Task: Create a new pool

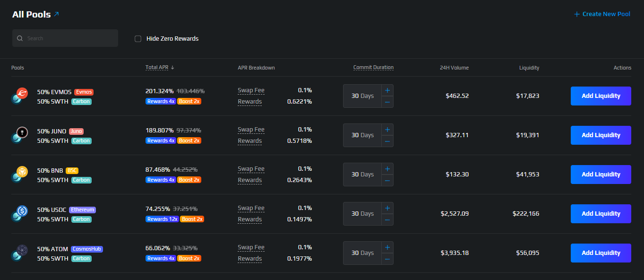Action: [x=602, y=14]
